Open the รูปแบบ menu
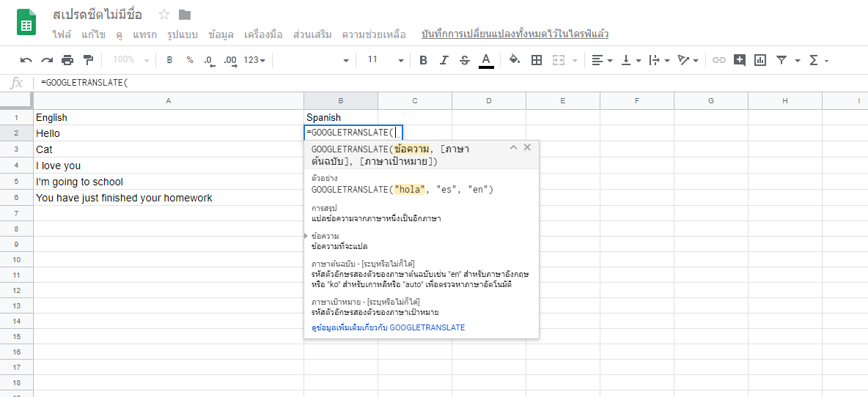 pos(182,34)
